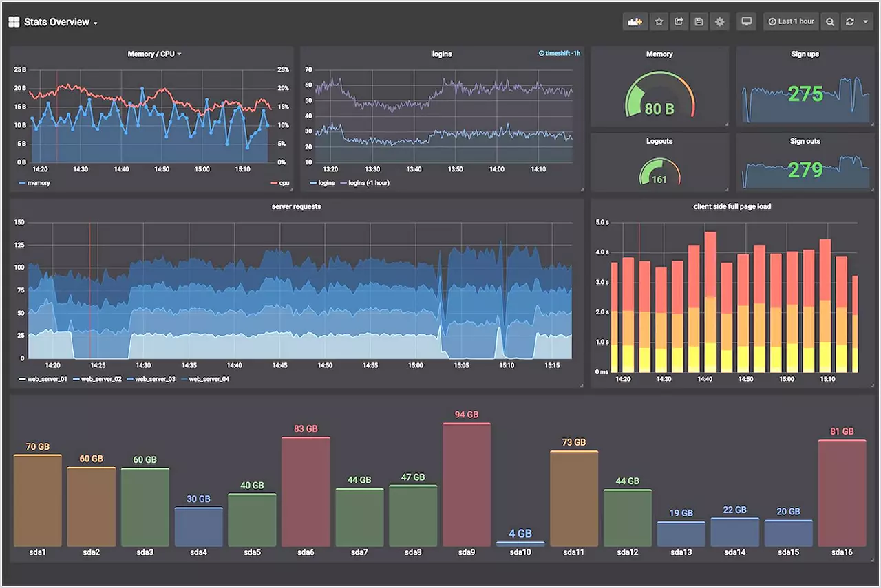The width and height of the screenshot is (881, 588).
Task: Click the 47 GB bar label
Action: click(413, 477)
